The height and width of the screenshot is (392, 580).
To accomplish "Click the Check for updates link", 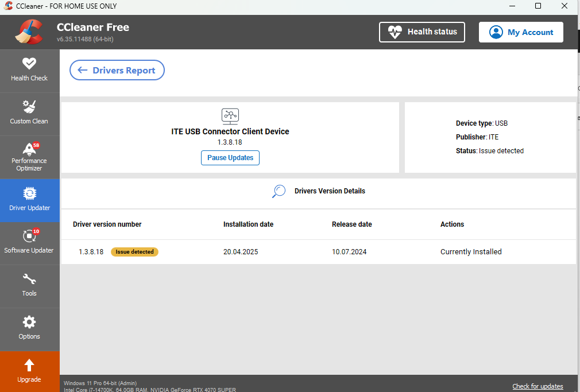I will pyautogui.click(x=538, y=386).
